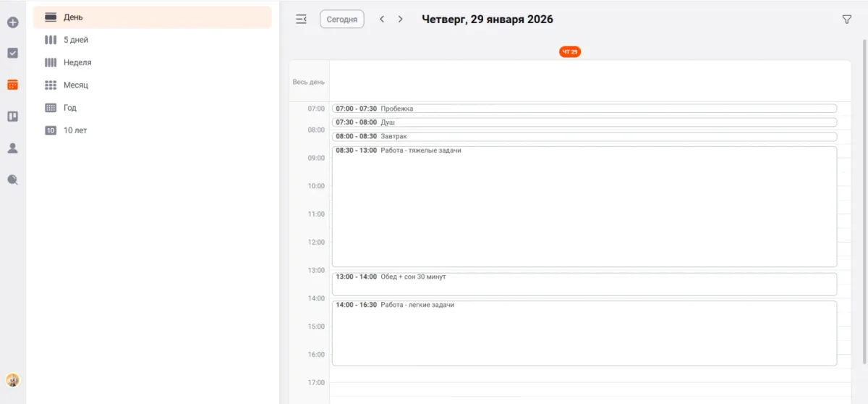Click the ЧТ 29 day badge
Viewport: 868px width, 404px height.
pos(569,52)
